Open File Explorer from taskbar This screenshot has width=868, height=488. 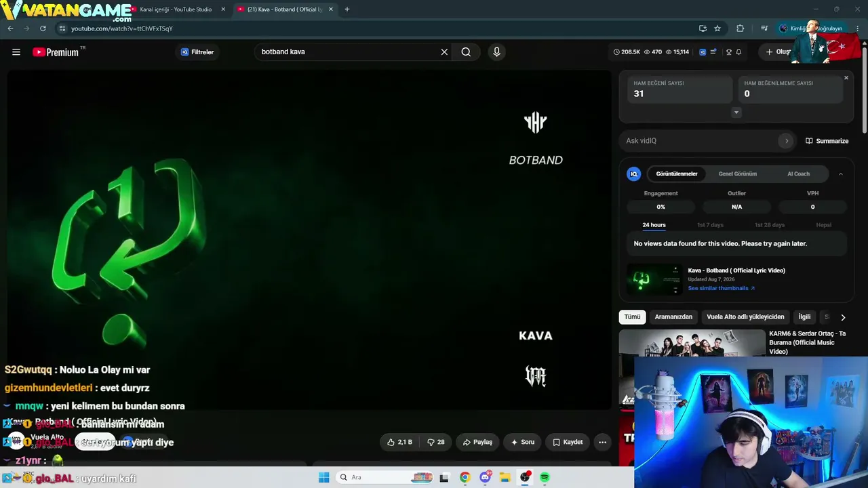[x=505, y=478]
